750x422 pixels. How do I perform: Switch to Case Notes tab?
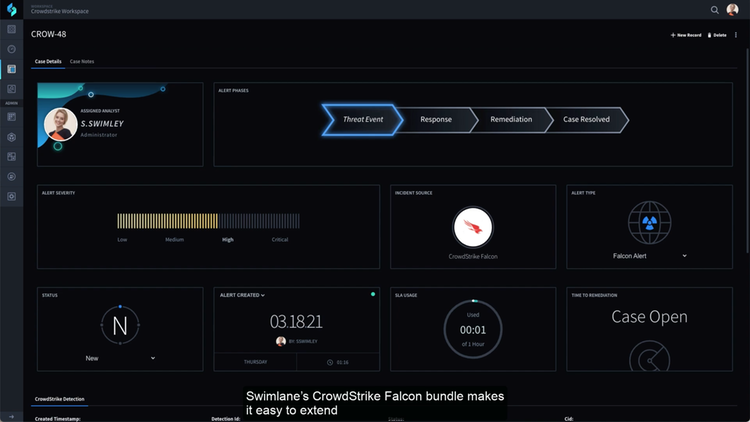[x=82, y=61]
